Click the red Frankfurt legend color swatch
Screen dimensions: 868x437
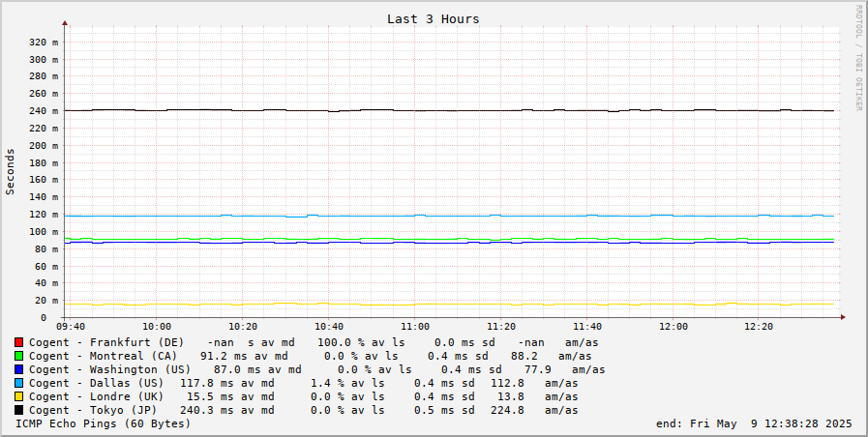18,343
